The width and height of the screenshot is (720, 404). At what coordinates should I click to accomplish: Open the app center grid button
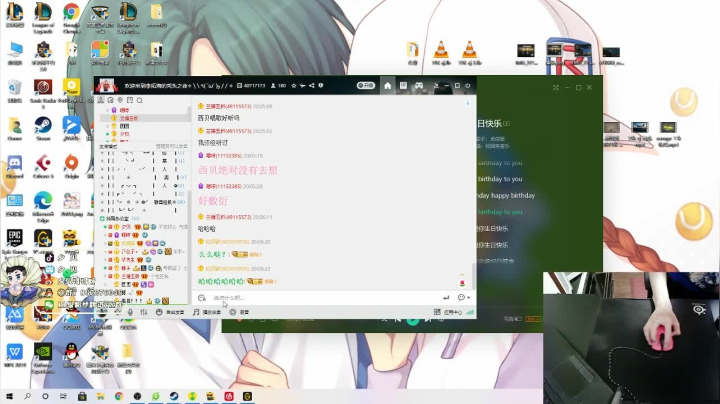[448, 312]
